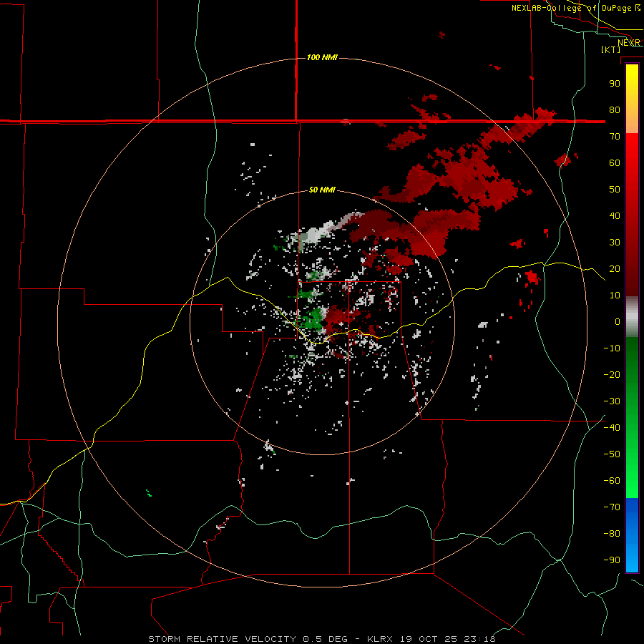Click the -20 value on velocity scale

click(x=612, y=374)
